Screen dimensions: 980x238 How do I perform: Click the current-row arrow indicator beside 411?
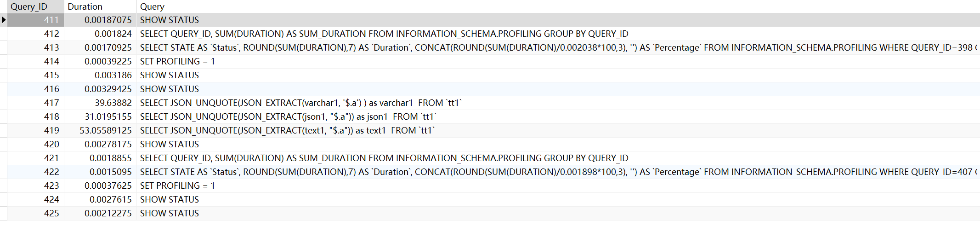coord(4,20)
